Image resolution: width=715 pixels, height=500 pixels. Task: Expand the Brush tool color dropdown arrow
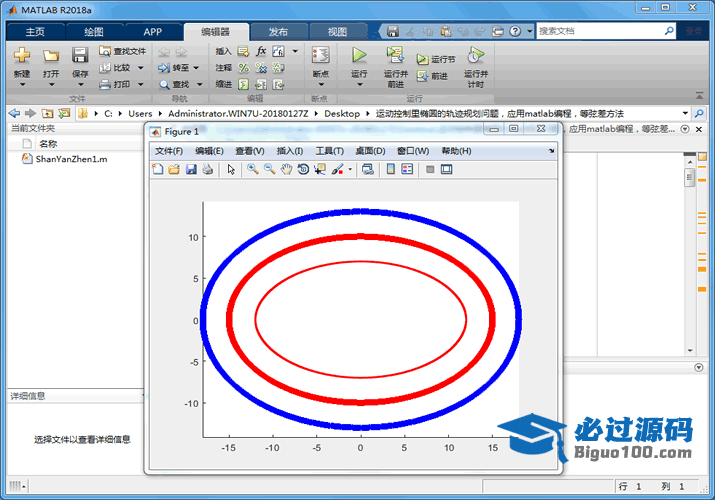point(350,170)
